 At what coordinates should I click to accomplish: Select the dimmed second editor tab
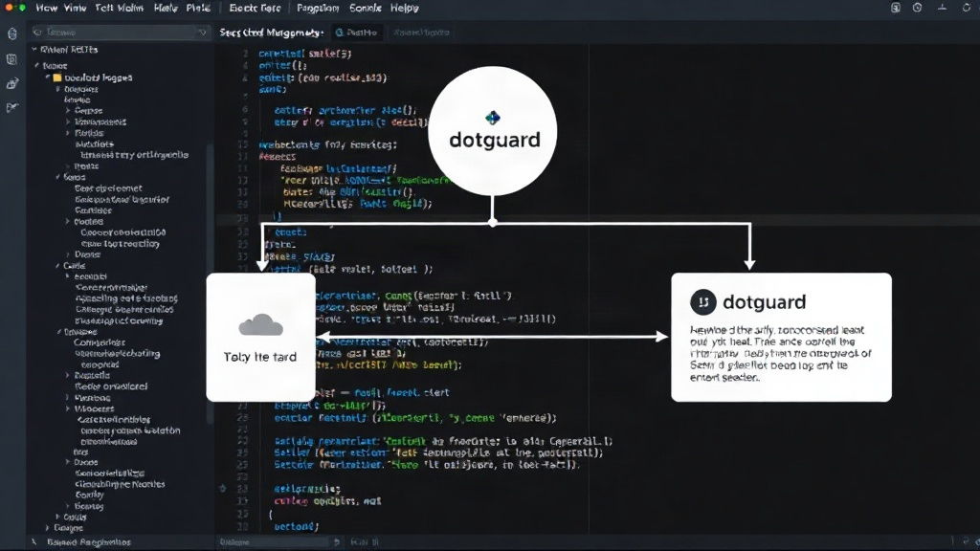tap(421, 33)
